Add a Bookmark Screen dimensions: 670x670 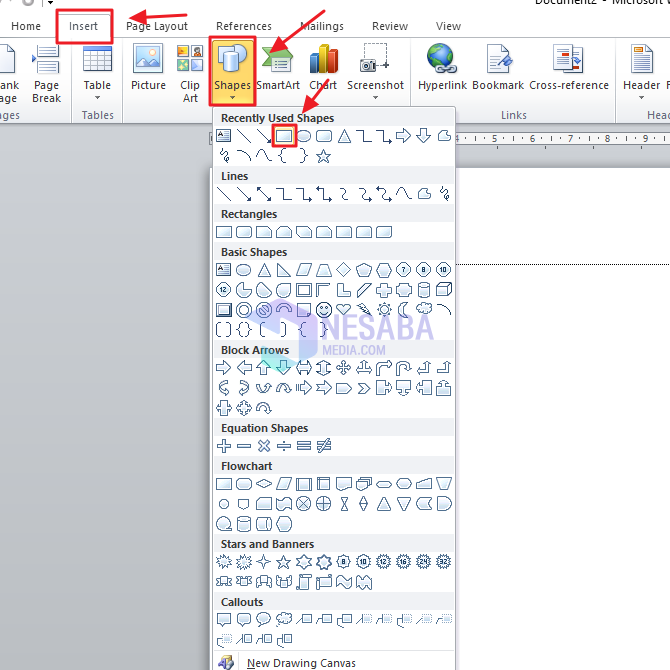tap(498, 68)
